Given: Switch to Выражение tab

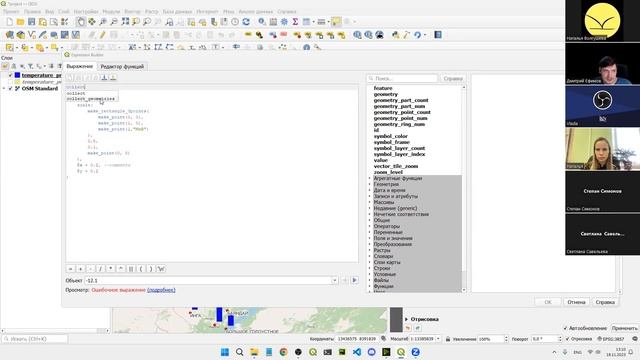Looking at the screenshot, I should coord(80,66).
